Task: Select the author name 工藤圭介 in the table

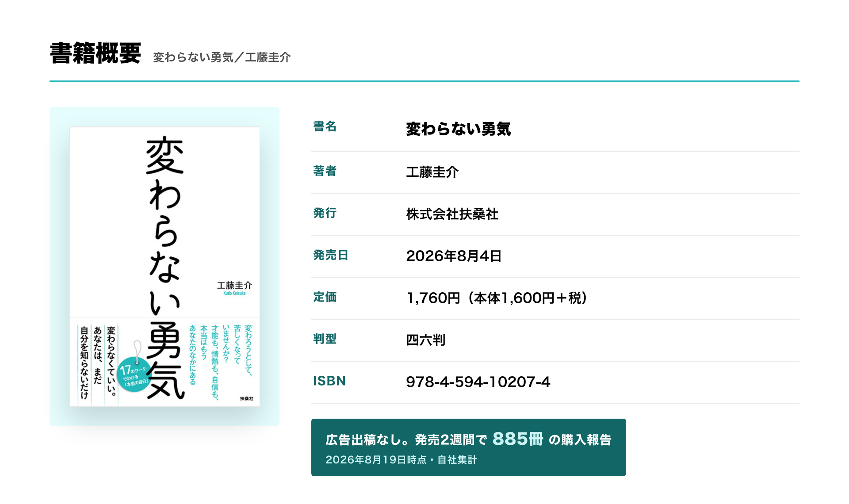Action: [x=432, y=172]
